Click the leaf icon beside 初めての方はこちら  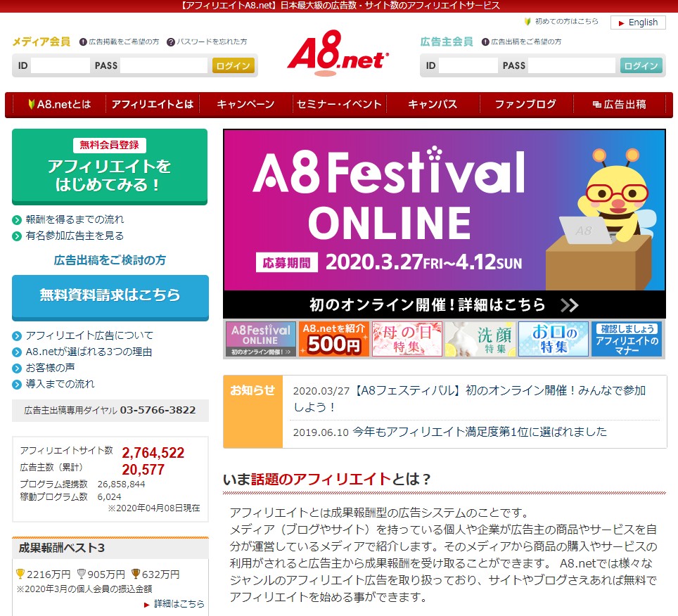click(x=527, y=21)
